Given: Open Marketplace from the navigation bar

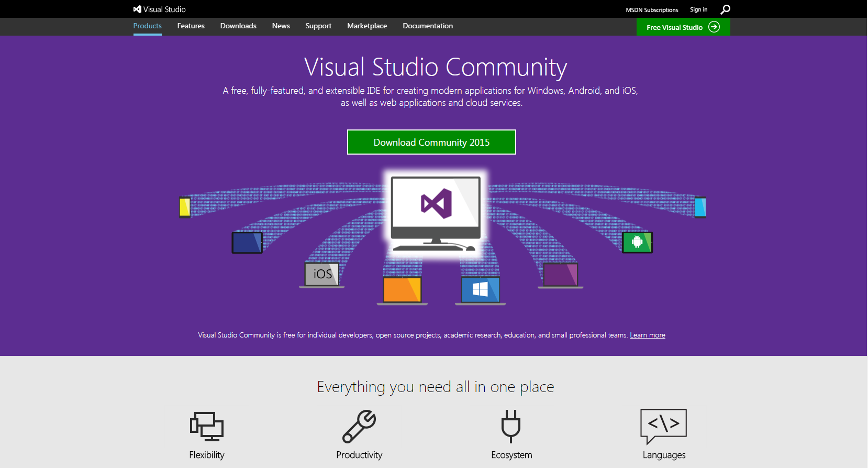Looking at the screenshot, I should point(367,26).
